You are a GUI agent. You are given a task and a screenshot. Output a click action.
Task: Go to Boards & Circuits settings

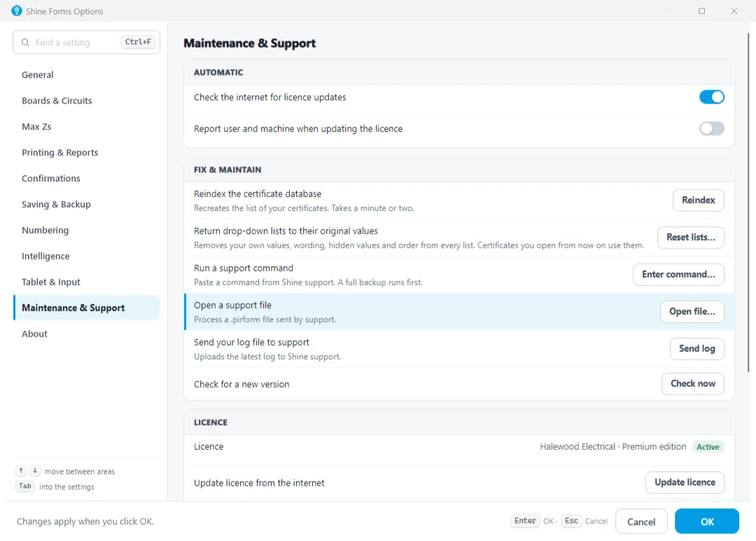86,101
